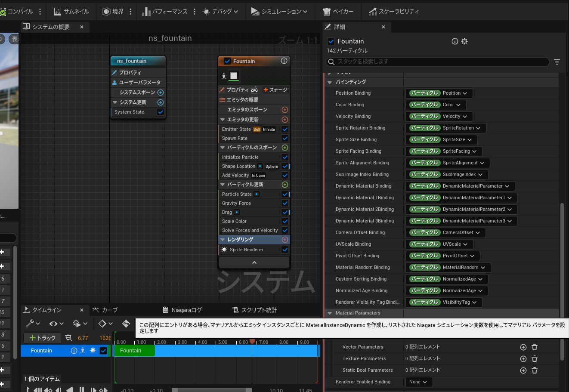Image resolution: width=569 pixels, height=392 pixels.
Task: Open the filter icon beside stack search
Action: [557, 62]
